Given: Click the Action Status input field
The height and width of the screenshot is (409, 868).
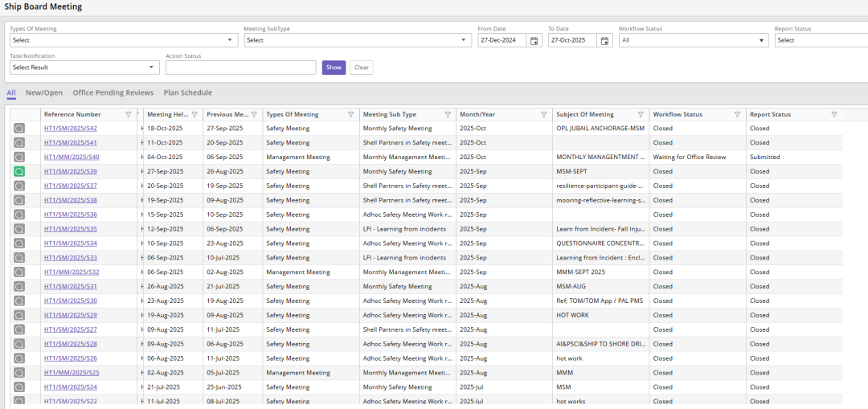Looking at the screenshot, I should coord(240,67).
